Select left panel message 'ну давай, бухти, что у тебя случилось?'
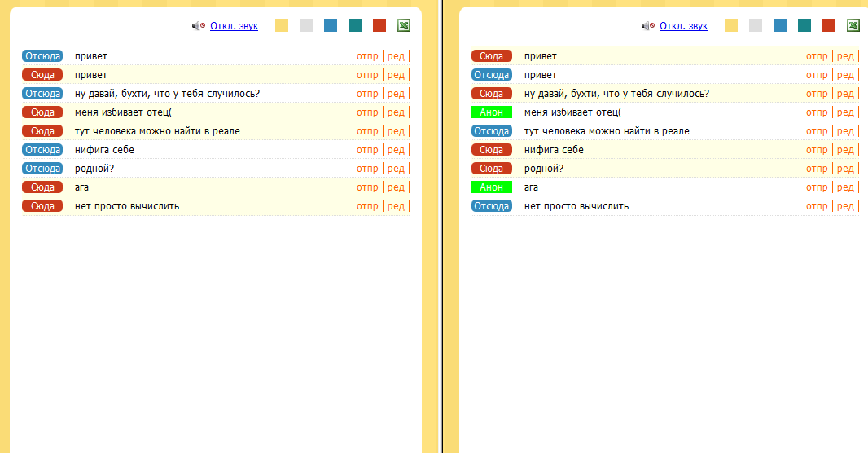This screenshot has height=453, width=868. [x=167, y=94]
